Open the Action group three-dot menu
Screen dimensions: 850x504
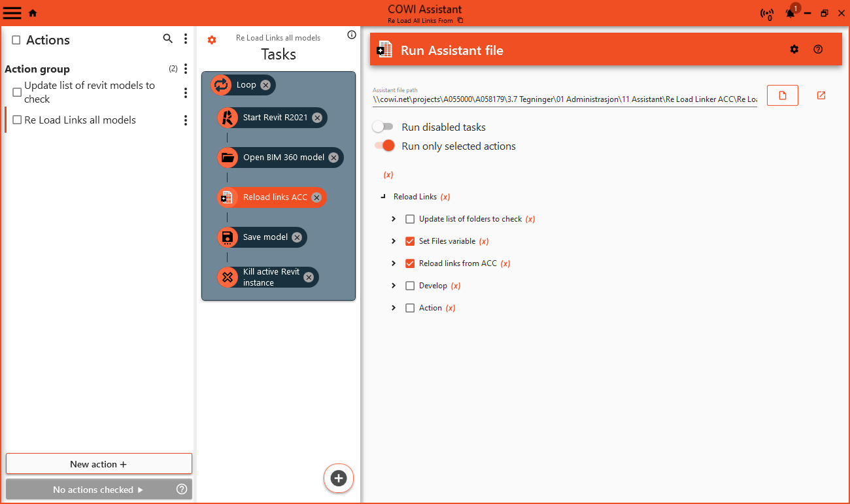tap(186, 69)
